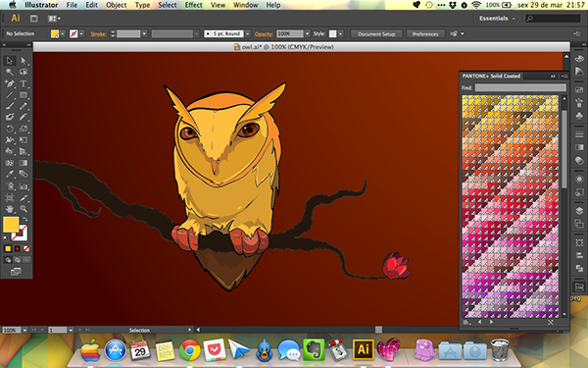
Task: Swap fill and stroke colors
Action: (25, 219)
